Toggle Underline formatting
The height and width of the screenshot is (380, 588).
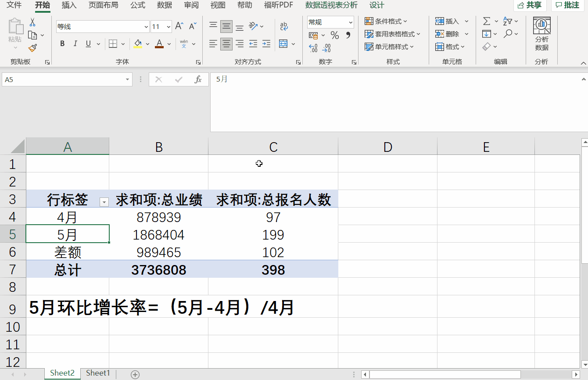tap(88, 44)
